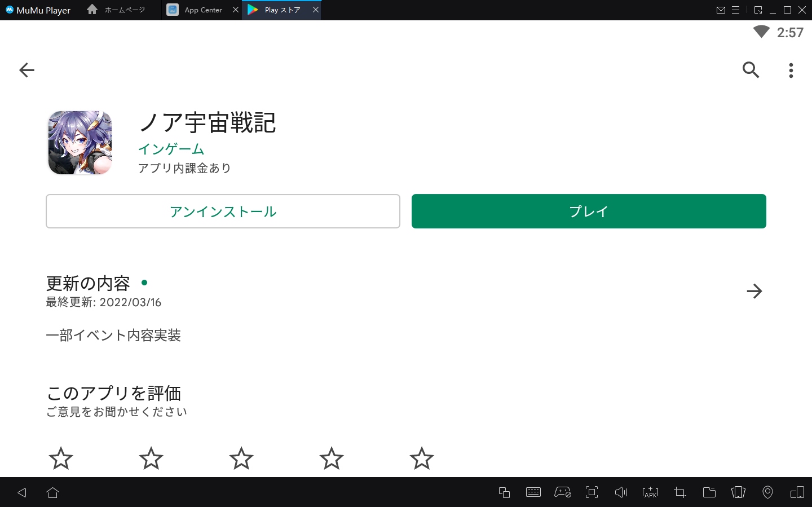The width and height of the screenshot is (812, 507).
Task: Rate the app four stars
Action: tap(332, 458)
